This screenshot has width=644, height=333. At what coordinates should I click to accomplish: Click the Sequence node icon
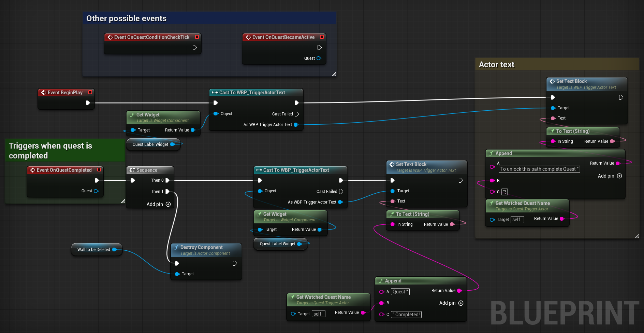132,170
